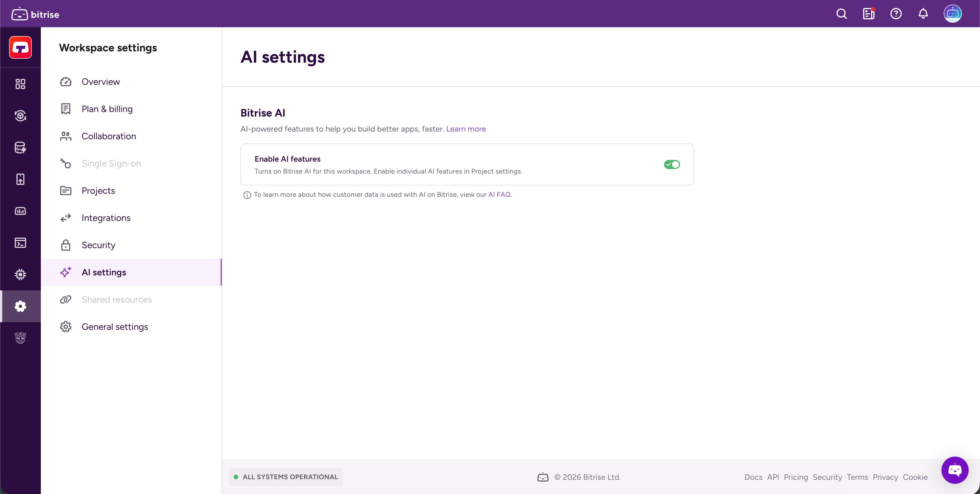This screenshot has width=980, height=494.
Task: Click the footer Bitrise robot icon
Action: coord(543,477)
